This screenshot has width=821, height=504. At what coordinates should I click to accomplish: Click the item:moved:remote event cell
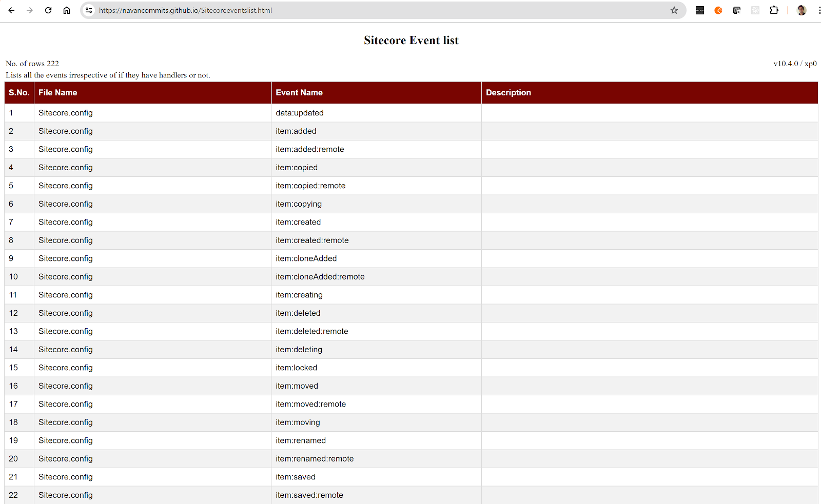coord(377,404)
